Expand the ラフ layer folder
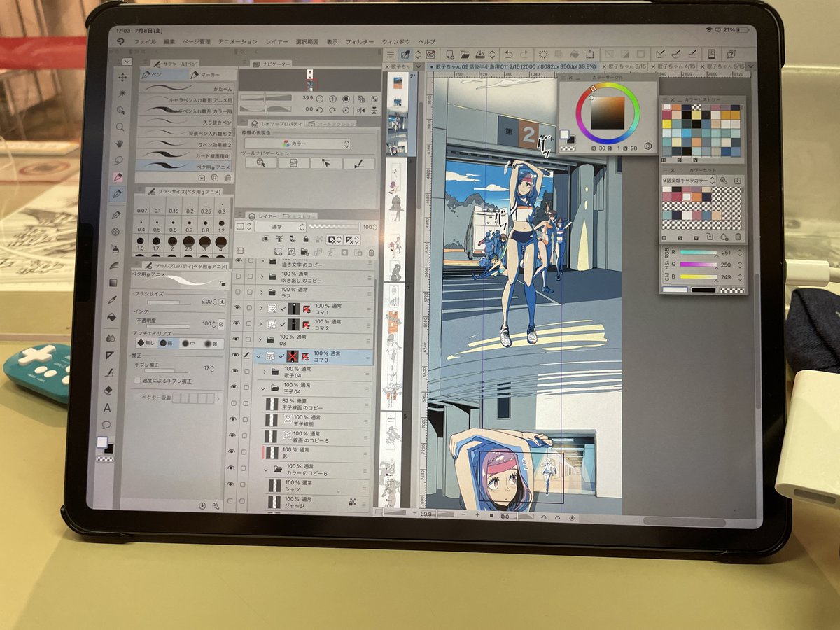The image size is (840, 630). (261, 293)
